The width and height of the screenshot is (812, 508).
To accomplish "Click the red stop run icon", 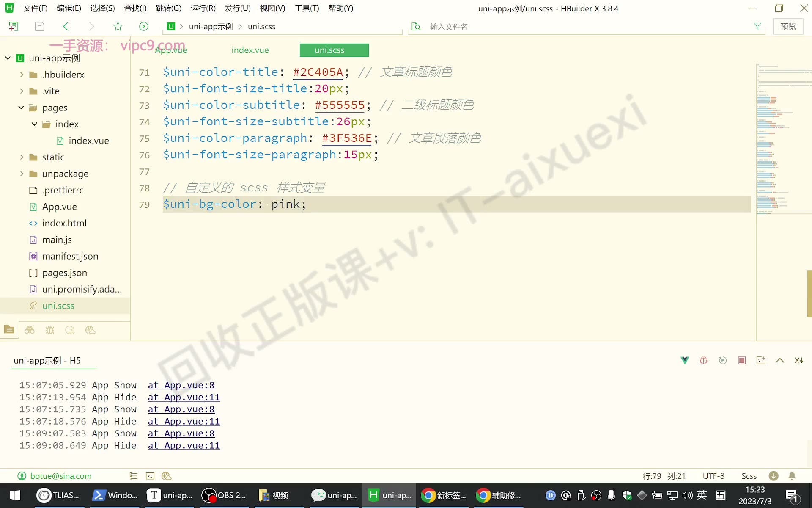I will pos(742,360).
